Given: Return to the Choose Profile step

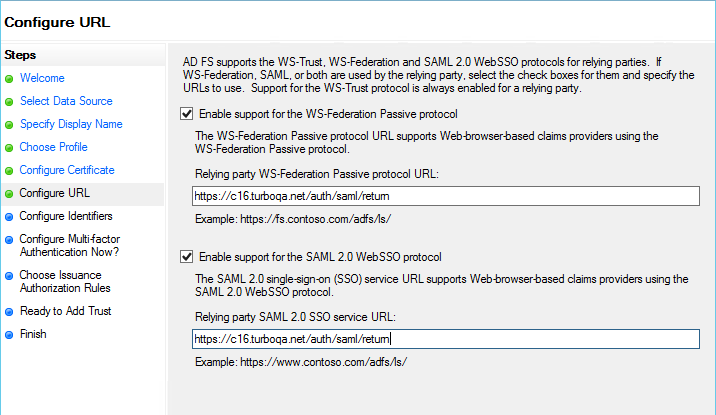Looking at the screenshot, I should [54, 147].
